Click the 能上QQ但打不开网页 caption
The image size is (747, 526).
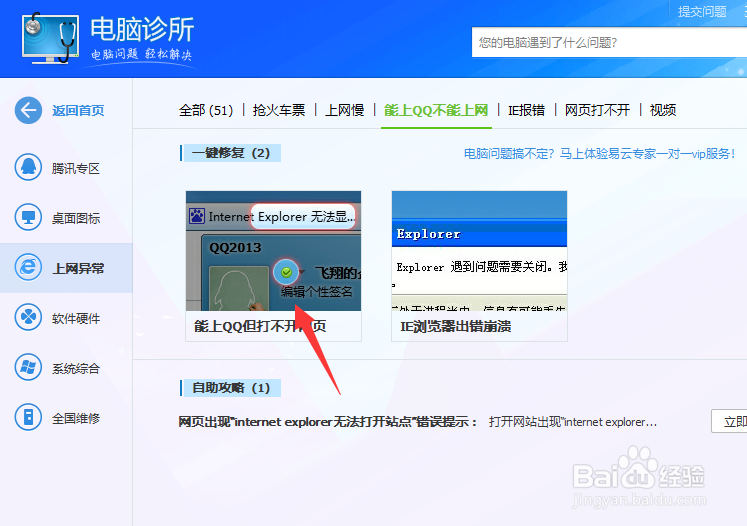pos(260,326)
